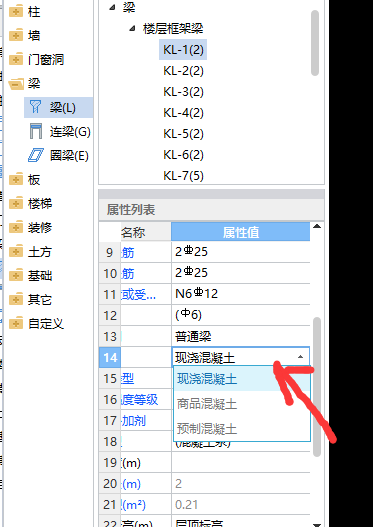Click the 名称 column header
Viewport: 373px width, 527px height.
coord(146,232)
